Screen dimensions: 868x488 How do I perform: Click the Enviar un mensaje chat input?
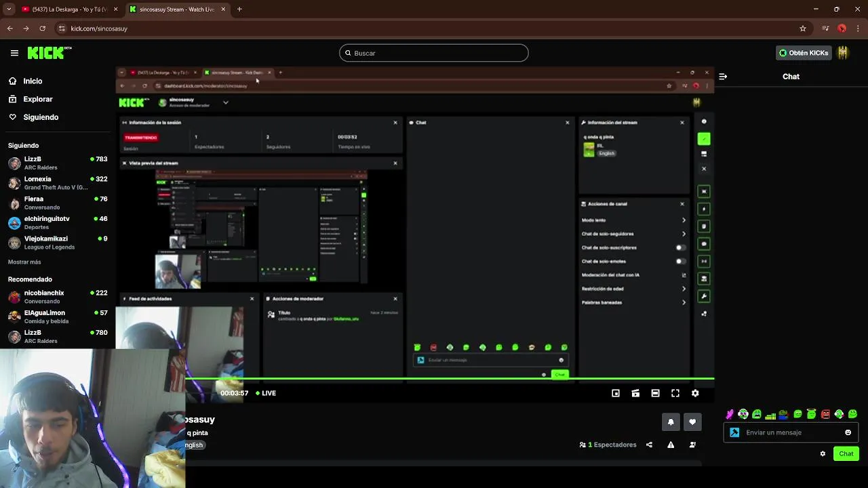(791, 432)
